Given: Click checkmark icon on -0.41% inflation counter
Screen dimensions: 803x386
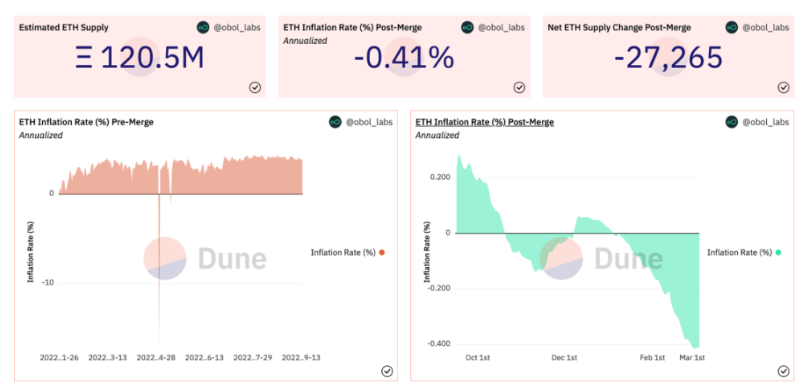Looking at the screenshot, I should (x=519, y=88).
